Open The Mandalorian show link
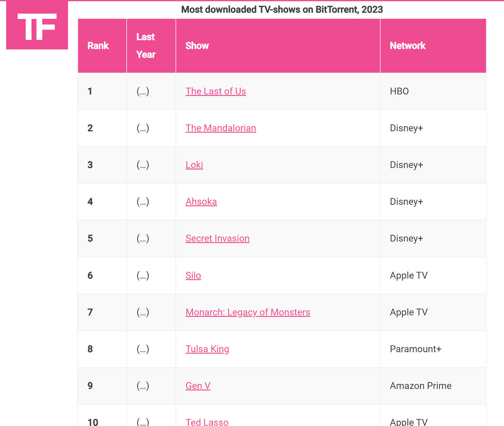 (x=220, y=128)
